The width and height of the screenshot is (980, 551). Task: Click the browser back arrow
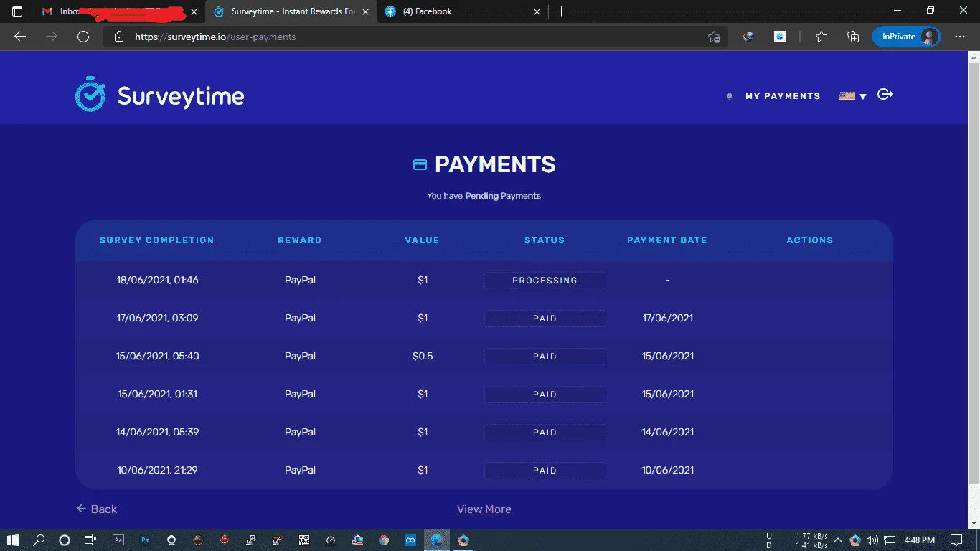click(x=20, y=37)
